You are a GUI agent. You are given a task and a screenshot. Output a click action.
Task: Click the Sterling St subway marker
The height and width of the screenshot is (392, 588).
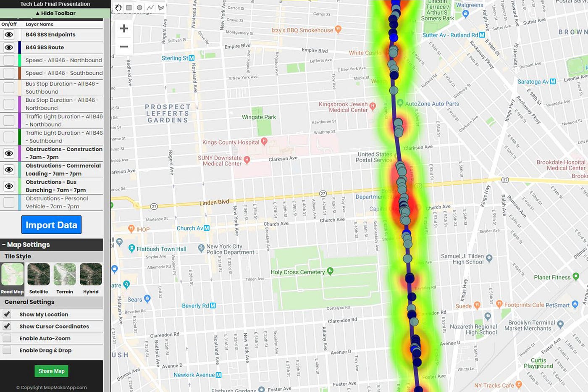192,58
